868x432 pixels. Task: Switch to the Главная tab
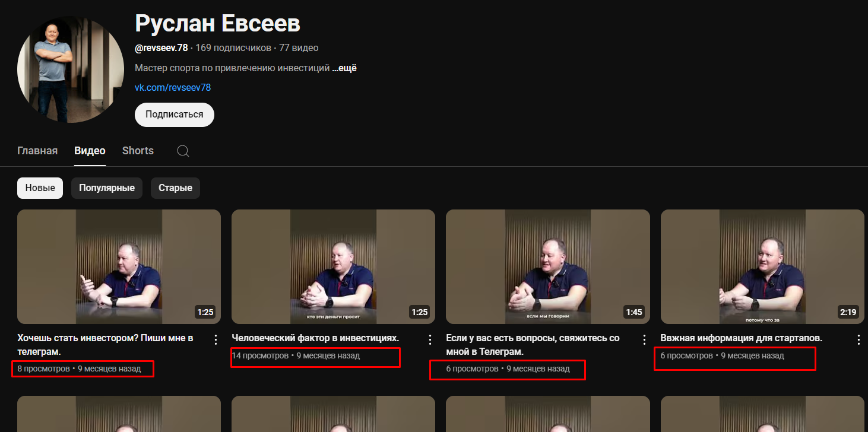37,151
